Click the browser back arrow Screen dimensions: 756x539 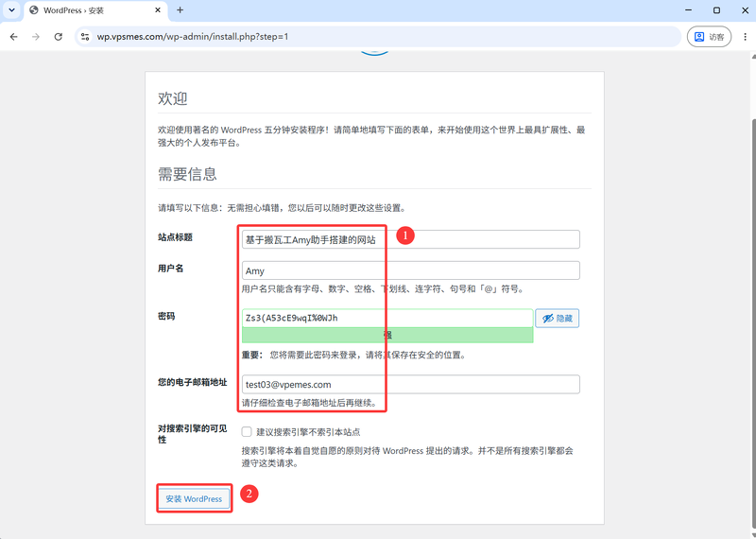point(13,37)
